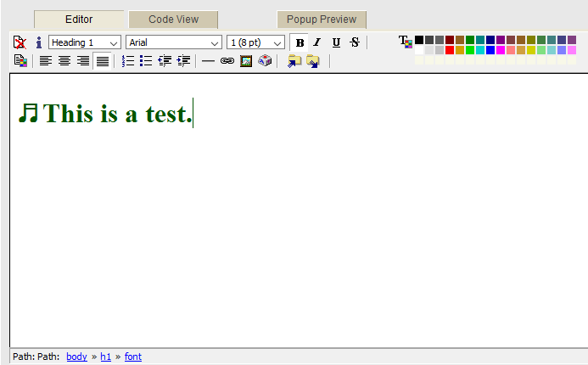
Task: Click the page with color palette icon
Action: pyautogui.click(x=20, y=61)
